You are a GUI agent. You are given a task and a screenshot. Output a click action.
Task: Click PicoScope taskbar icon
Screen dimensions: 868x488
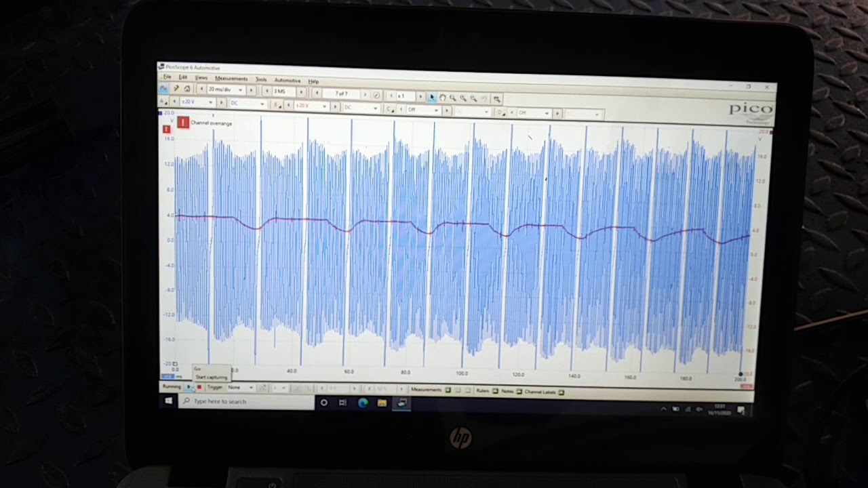click(402, 403)
